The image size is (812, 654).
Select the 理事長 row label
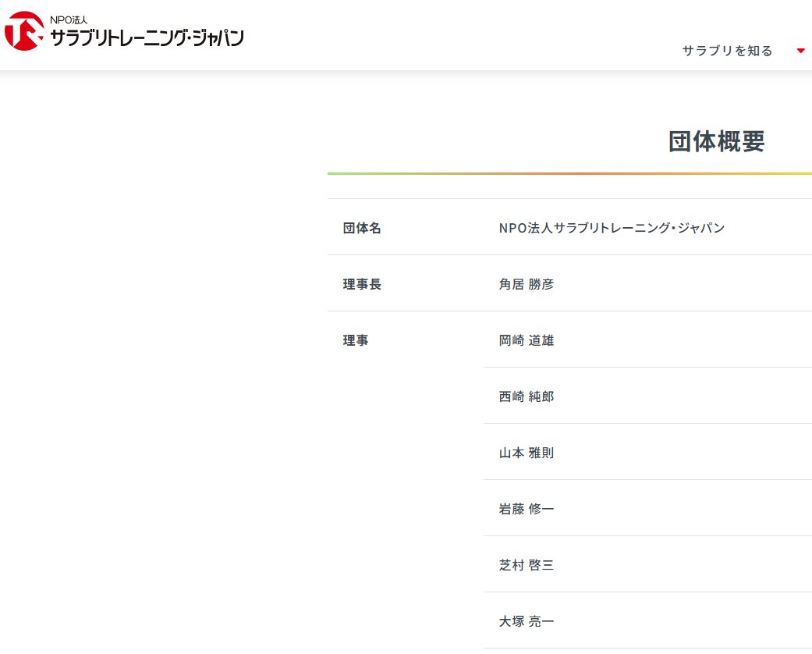[361, 284]
